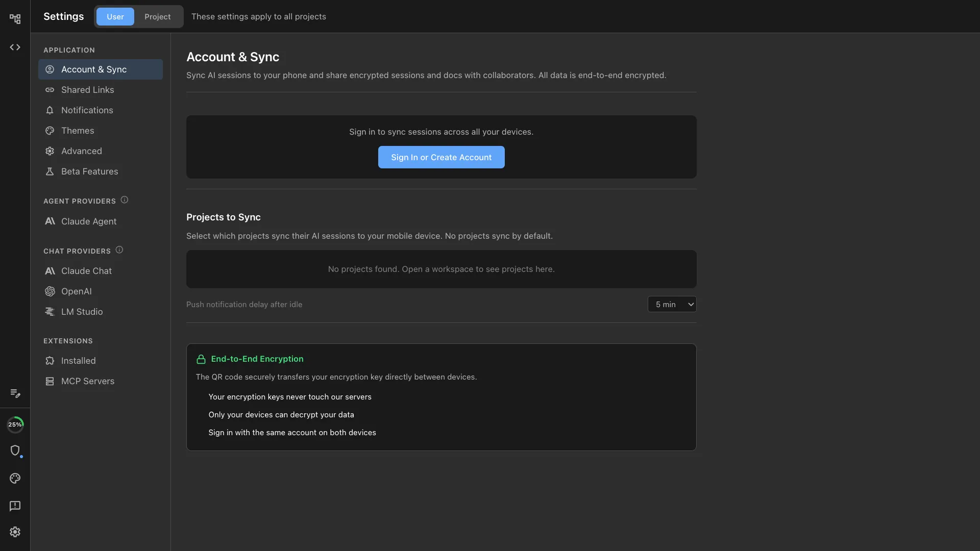Open the push notification delay dropdown
This screenshot has width=980, height=551.
pyautogui.click(x=672, y=304)
